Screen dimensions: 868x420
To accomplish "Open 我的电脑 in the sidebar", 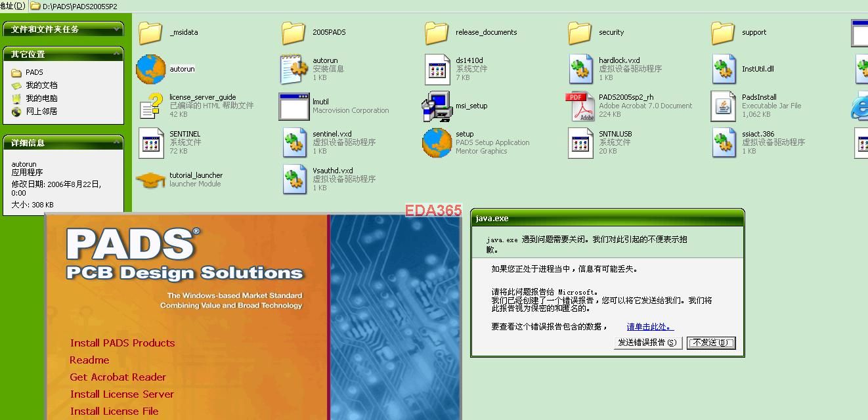I will [x=41, y=98].
